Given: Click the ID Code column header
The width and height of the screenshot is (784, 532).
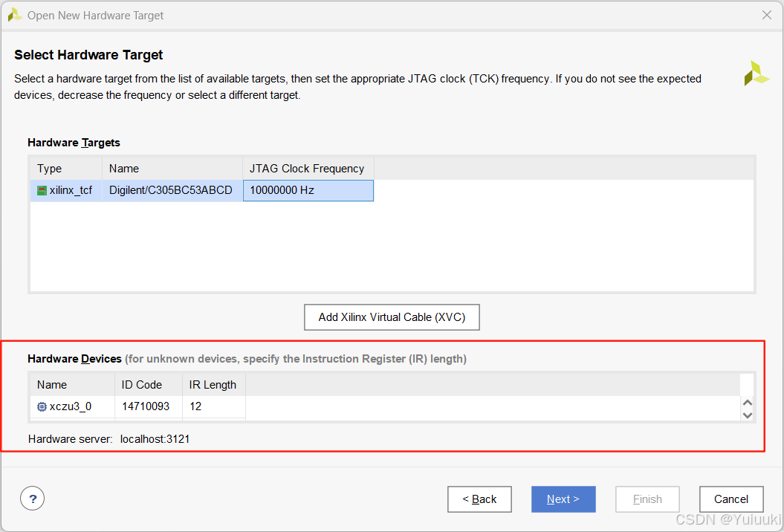Looking at the screenshot, I should pos(141,384).
